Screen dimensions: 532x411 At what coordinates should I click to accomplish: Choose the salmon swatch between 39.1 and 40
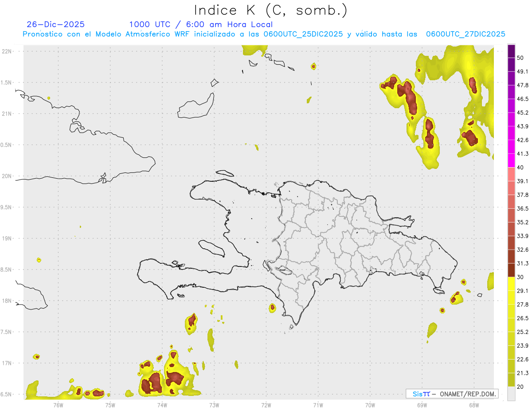point(511,174)
